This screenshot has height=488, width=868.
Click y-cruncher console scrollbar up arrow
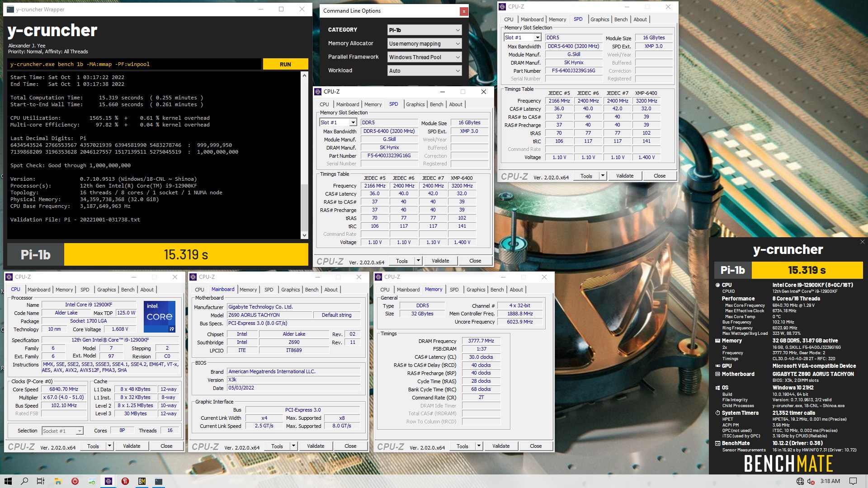pyautogui.click(x=304, y=75)
